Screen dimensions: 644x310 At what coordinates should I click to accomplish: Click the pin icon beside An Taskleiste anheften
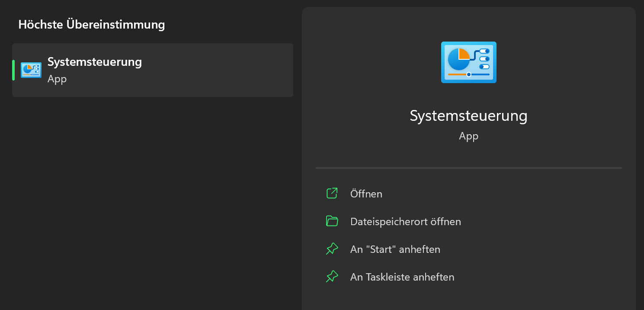click(332, 277)
